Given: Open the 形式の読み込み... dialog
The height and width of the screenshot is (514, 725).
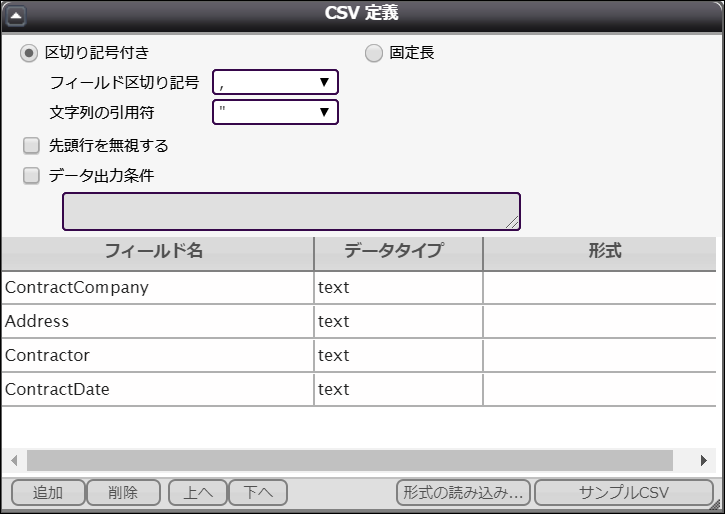Looking at the screenshot, I should pyautogui.click(x=463, y=493).
